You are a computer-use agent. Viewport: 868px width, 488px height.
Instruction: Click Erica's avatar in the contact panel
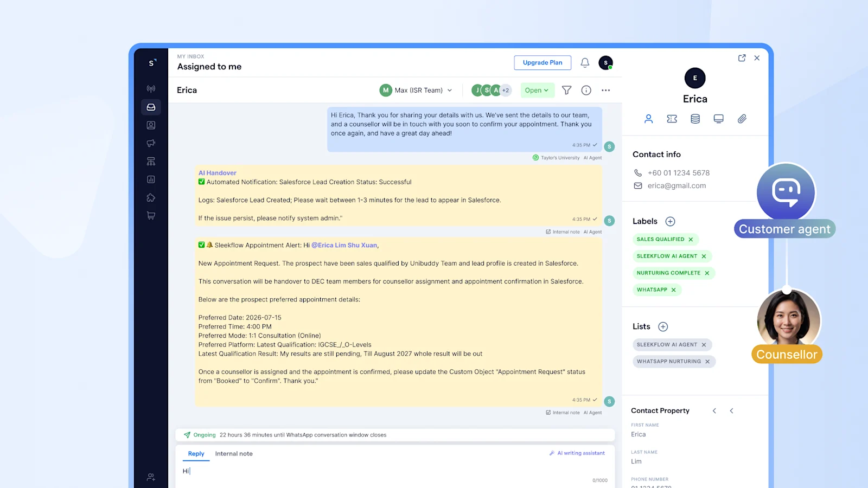695,78
